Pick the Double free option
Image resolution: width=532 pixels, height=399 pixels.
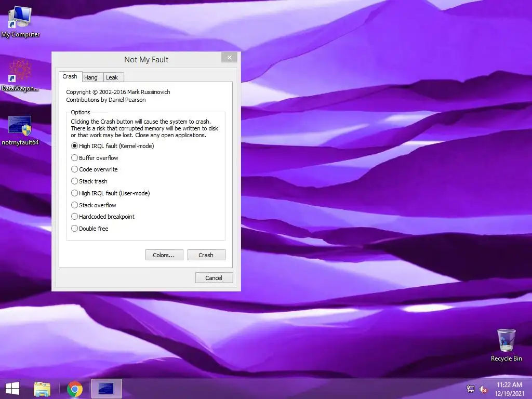[x=90, y=229]
